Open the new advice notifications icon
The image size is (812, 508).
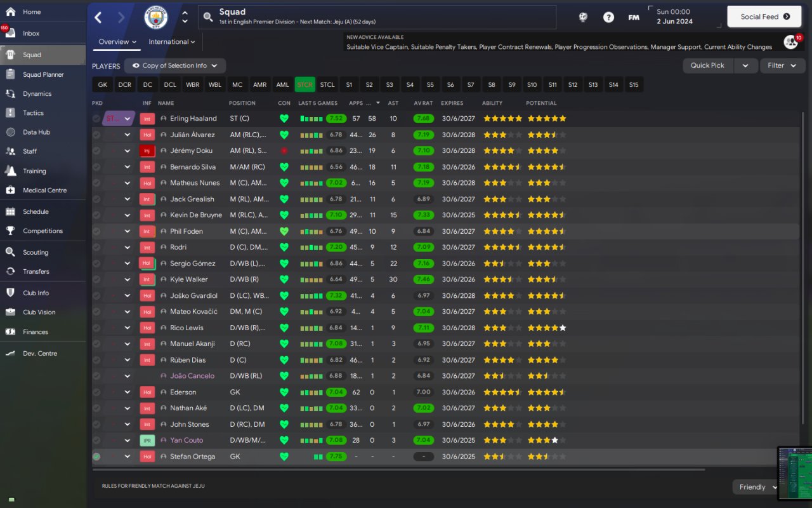[x=791, y=42]
